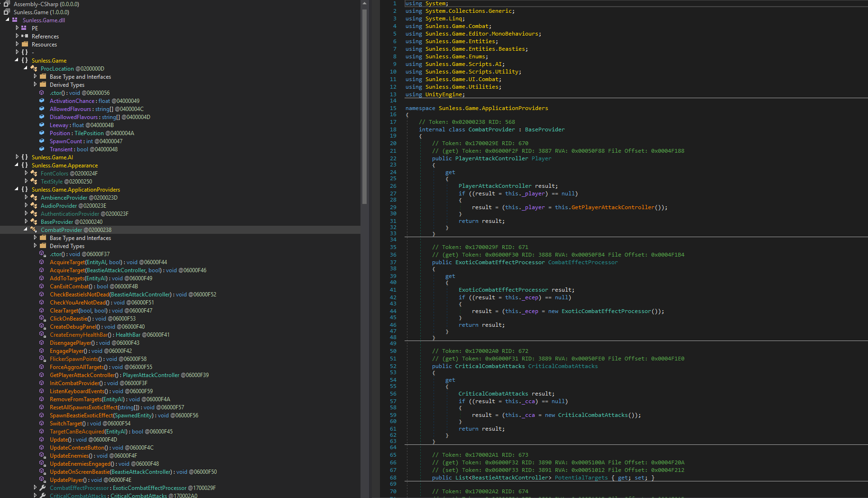This screenshot has height=498, width=868.
Task: Click the TextStyle class icon
Action: point(34,181)
